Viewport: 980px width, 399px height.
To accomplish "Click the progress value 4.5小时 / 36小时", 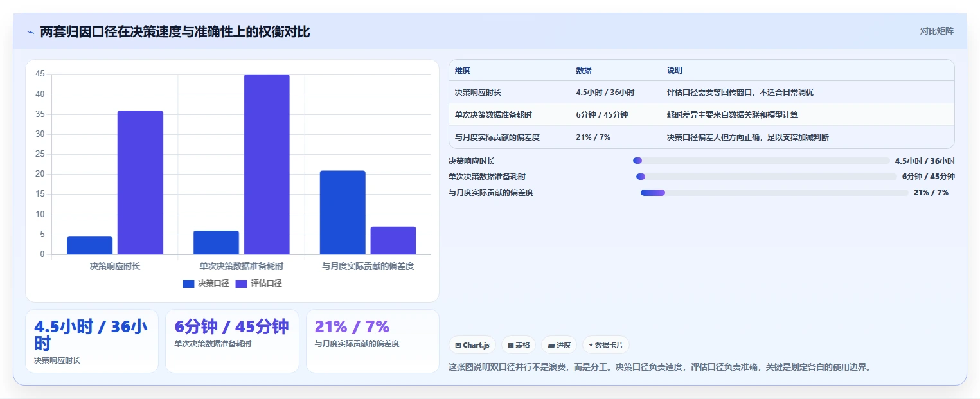I will pos(925,161).
